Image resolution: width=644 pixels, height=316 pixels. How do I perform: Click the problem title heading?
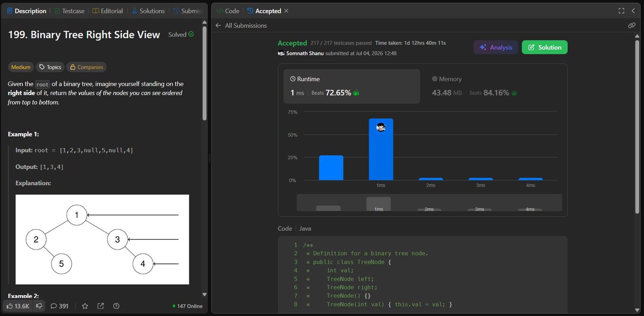coord(84,34)
